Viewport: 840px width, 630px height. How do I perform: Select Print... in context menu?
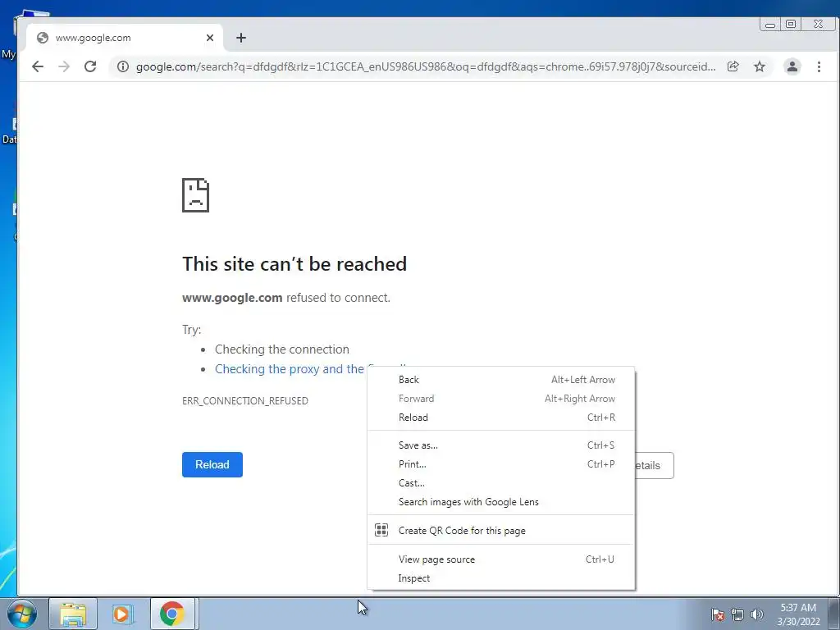(501, 464)
